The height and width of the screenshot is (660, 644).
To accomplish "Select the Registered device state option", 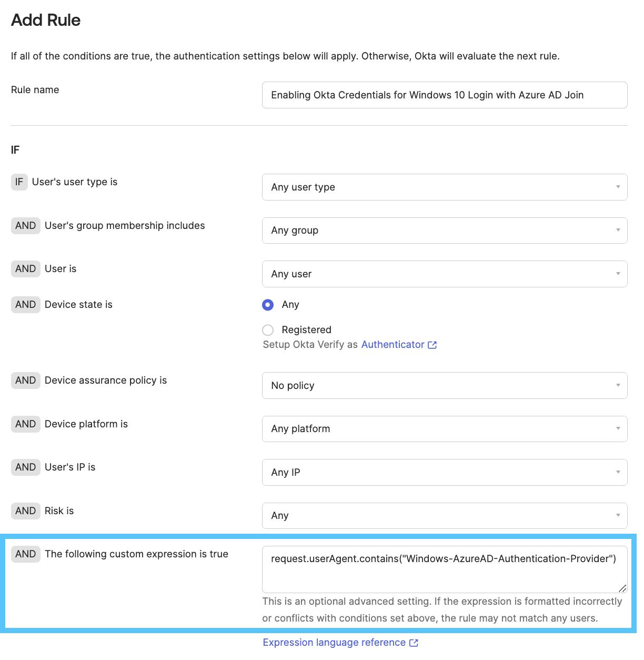I will click(x=268, y=330).
